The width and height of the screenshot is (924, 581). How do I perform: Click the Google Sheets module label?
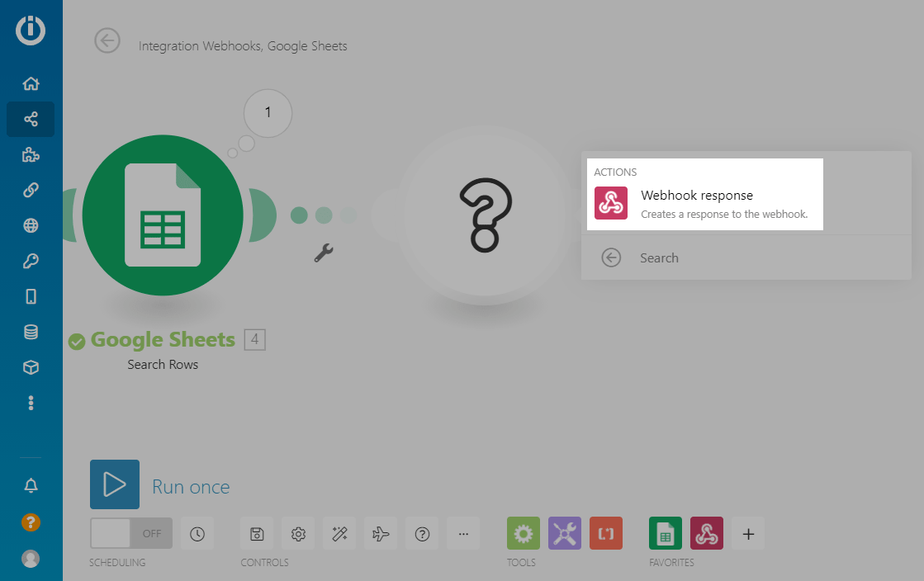pyautogui.click(x=163, y=340)
